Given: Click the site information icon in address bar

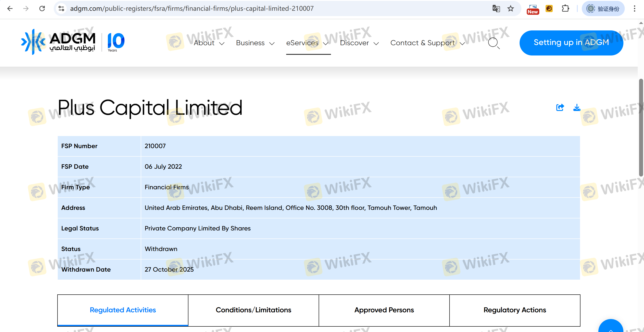Looking at the screenshot, I should 61,9.
